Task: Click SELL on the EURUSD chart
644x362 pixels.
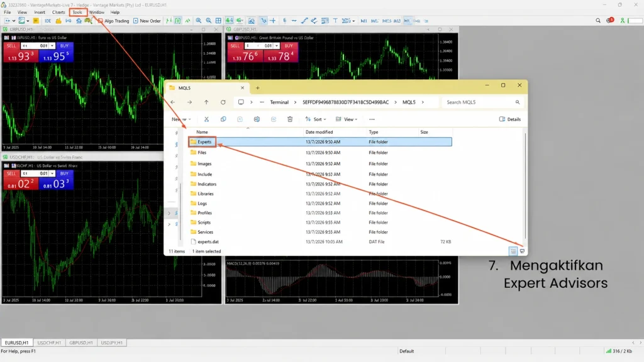Action: click(x=11, y=46)
